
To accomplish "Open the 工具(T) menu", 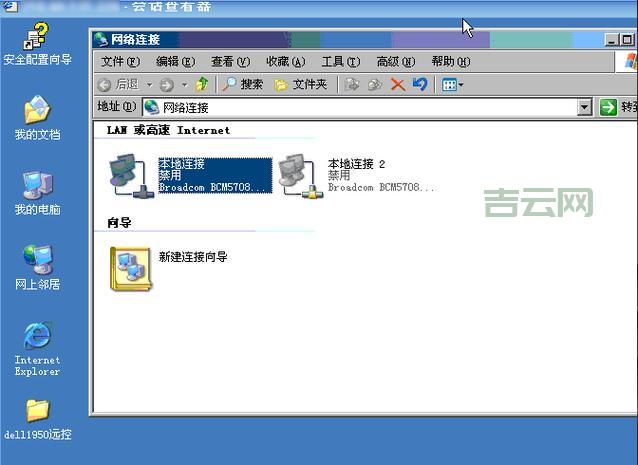I will click(x=341, y=61).
